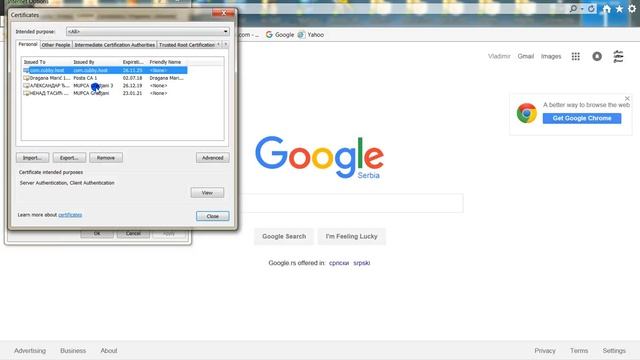Click the Vladimir profile link

499,56
